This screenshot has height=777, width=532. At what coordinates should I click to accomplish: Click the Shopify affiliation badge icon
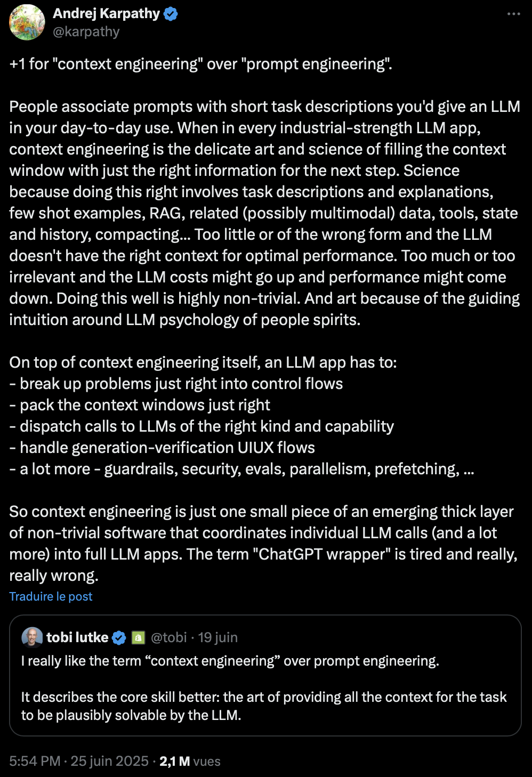[138, 637]
